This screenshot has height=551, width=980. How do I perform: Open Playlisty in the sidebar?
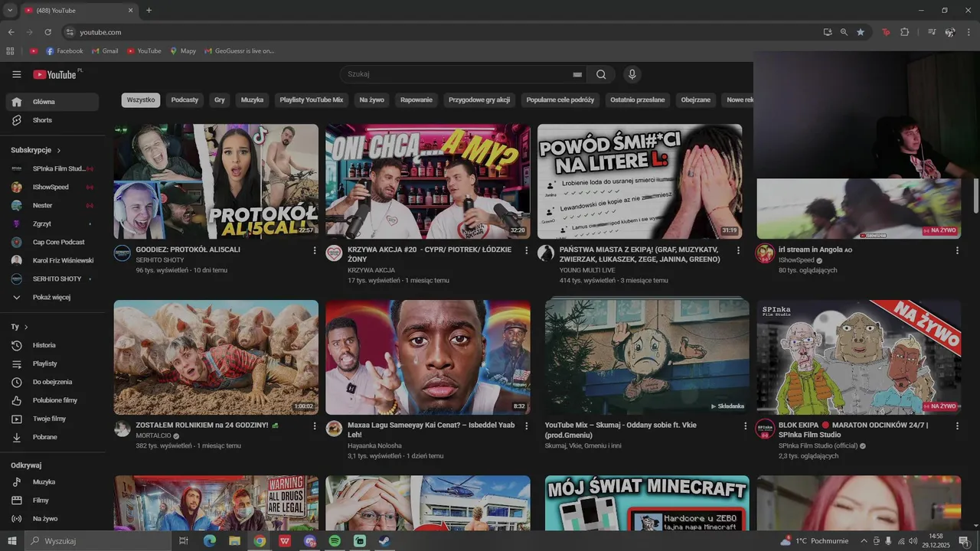[x=52, y=364]
